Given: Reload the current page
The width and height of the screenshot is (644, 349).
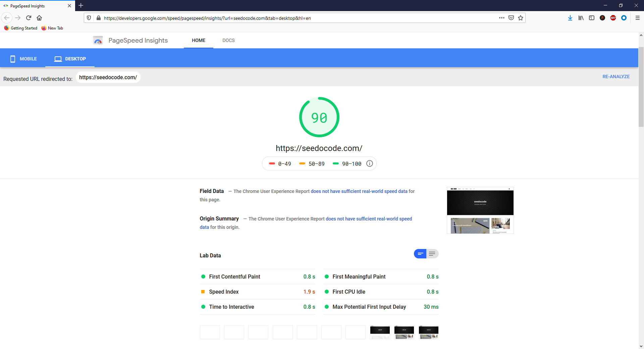Looking at the screenshot, I should [29, 18].
